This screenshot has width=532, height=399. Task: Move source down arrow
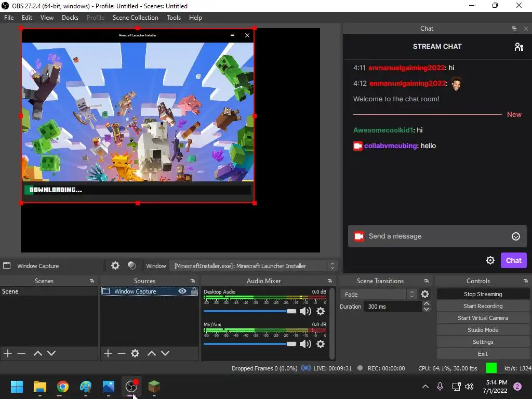[165, 353]
